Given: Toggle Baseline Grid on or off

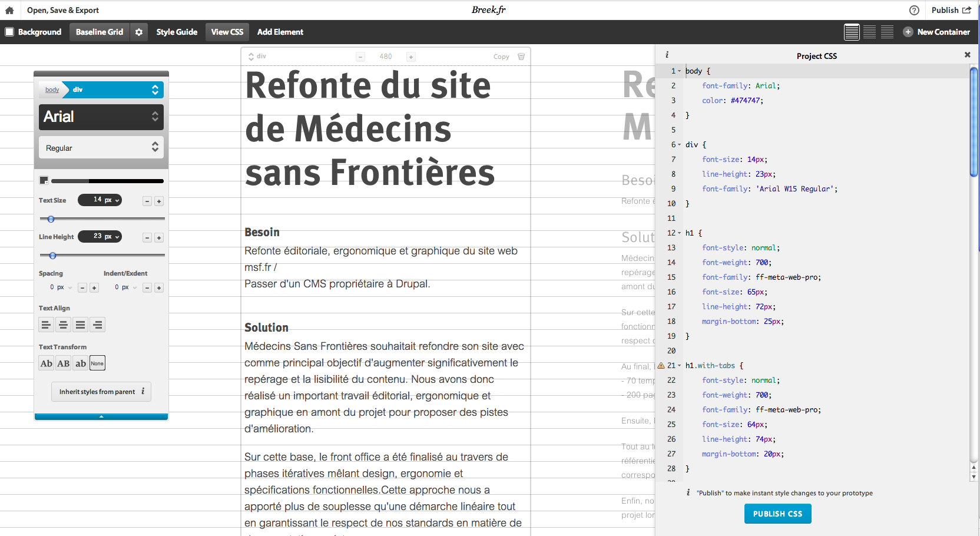Looking at the screenshot, I should pos(100,32).
